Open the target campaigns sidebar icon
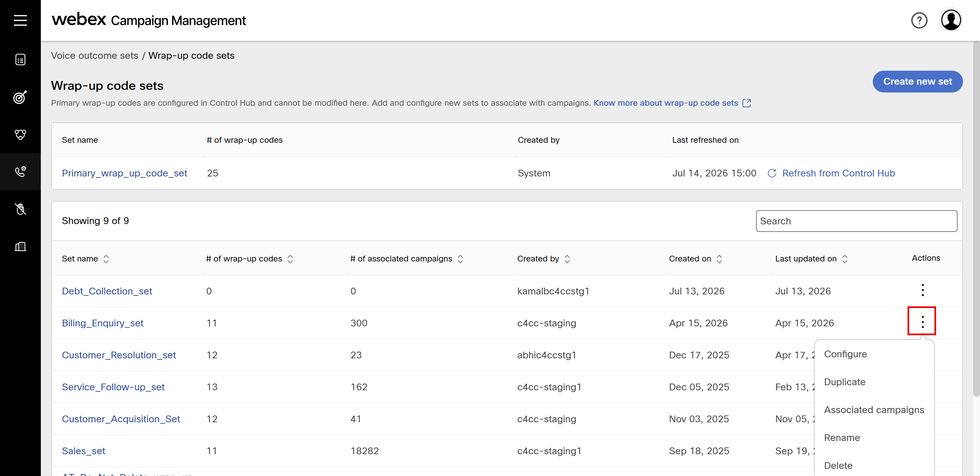 tap(20, 97)
